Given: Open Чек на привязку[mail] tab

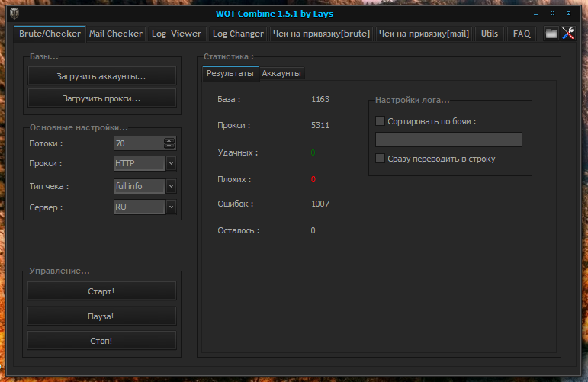Looking at the screenshot, I should [424, 34].
